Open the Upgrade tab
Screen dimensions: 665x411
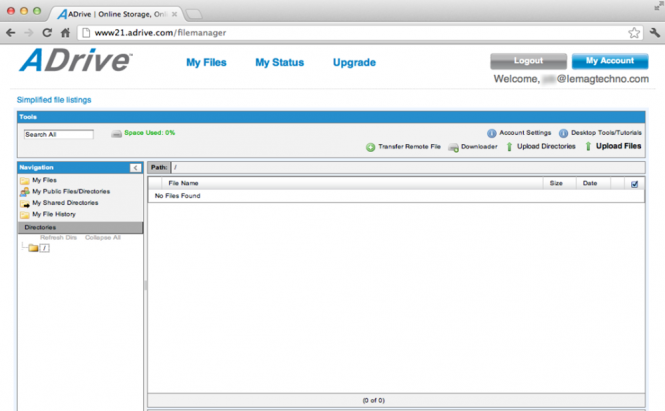(x=354, y=63)
